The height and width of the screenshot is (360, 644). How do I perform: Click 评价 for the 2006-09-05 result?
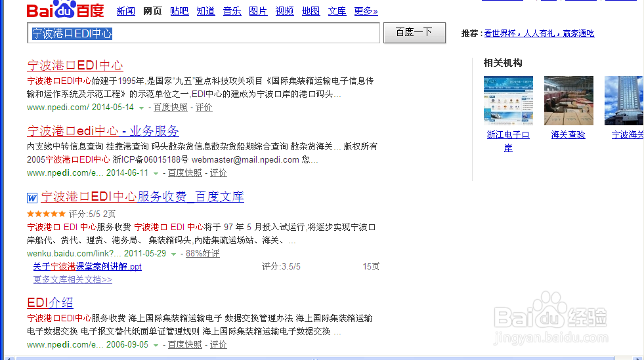pyautogui.click(x=219, y=345)
